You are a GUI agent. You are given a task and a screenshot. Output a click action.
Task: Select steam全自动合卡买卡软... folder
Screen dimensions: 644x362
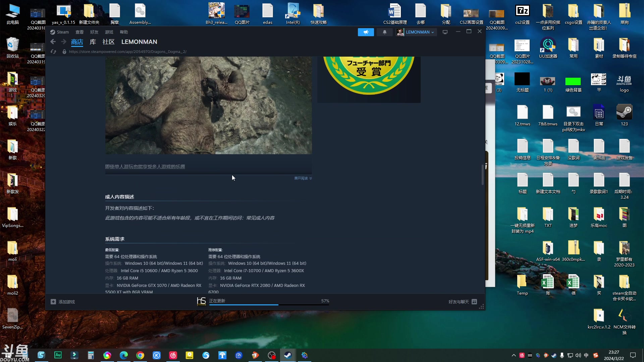click(x=624, y=288)
